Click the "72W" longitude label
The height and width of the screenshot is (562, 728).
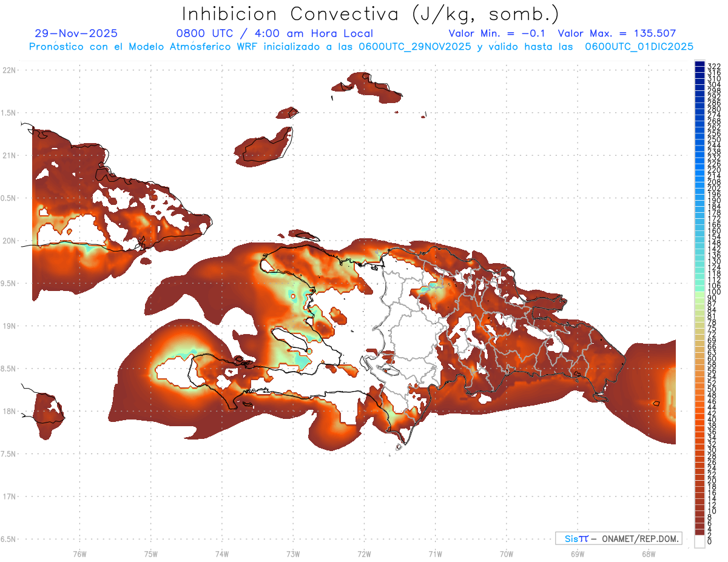tap(364, 554)
